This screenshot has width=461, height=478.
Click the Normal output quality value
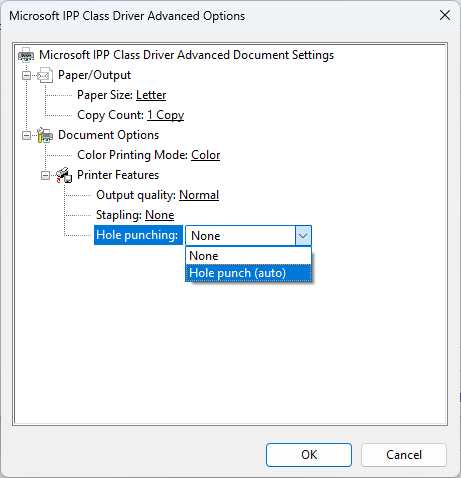click(199, 195)
